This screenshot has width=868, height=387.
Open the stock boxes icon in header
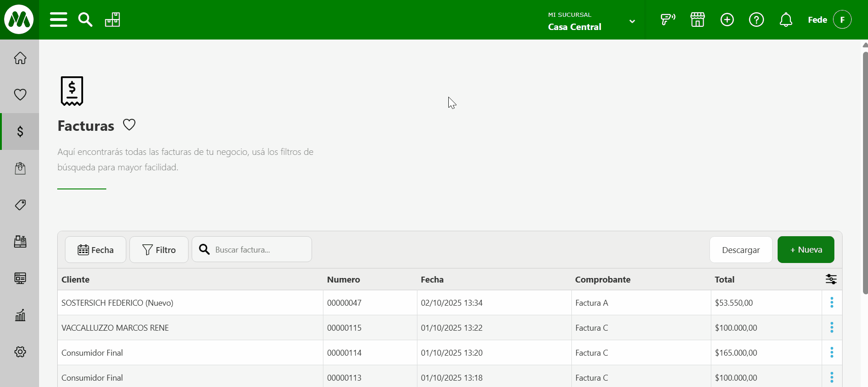(112, 20)
